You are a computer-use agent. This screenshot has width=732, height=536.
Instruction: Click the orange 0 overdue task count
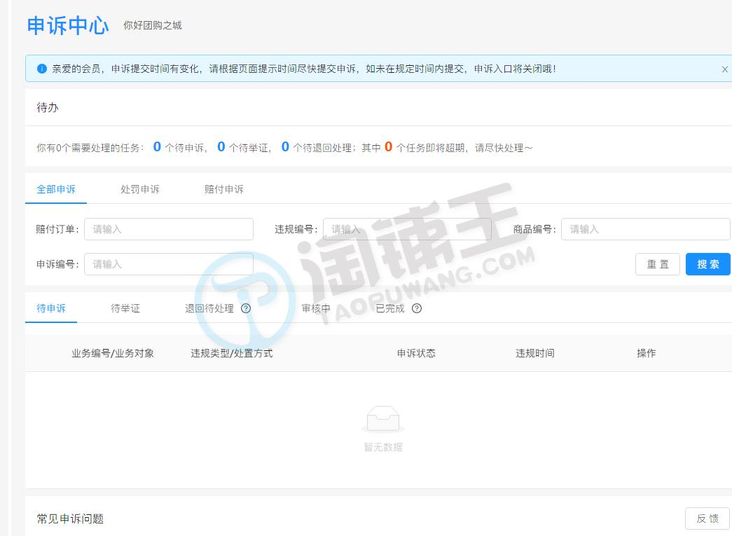pos(388,147)
